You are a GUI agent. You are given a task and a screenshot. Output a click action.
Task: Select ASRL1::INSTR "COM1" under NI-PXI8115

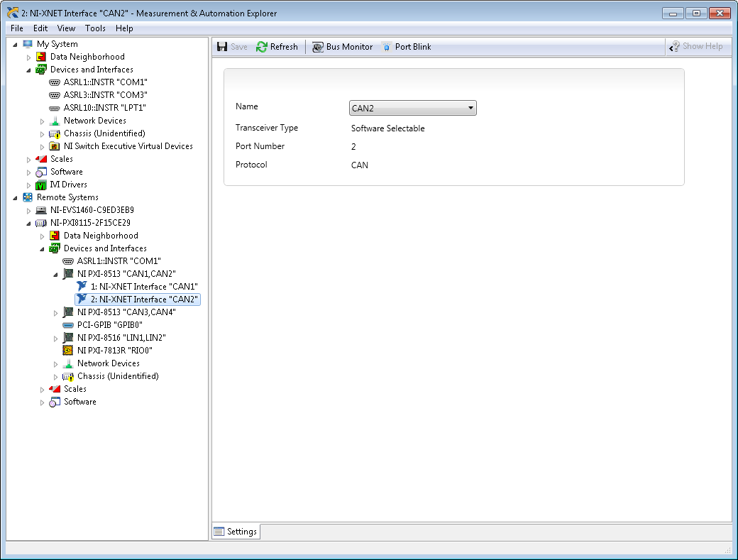[x=119, y=261]
